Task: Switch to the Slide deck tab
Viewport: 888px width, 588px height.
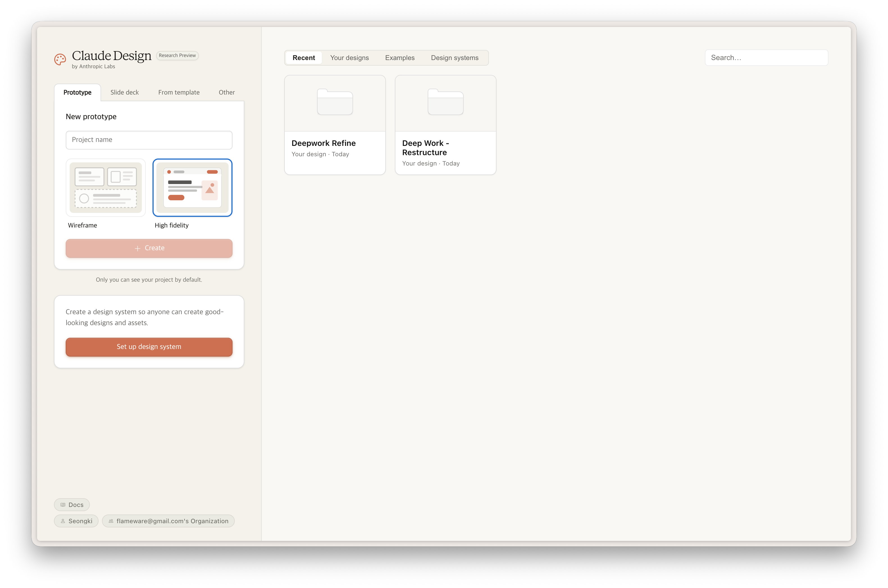Action: 125,92
